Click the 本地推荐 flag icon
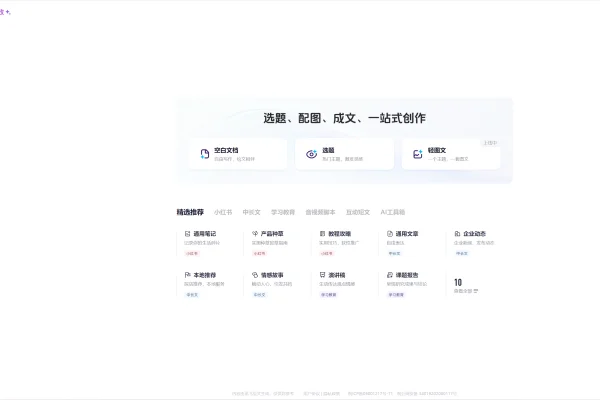 [188, 275]
